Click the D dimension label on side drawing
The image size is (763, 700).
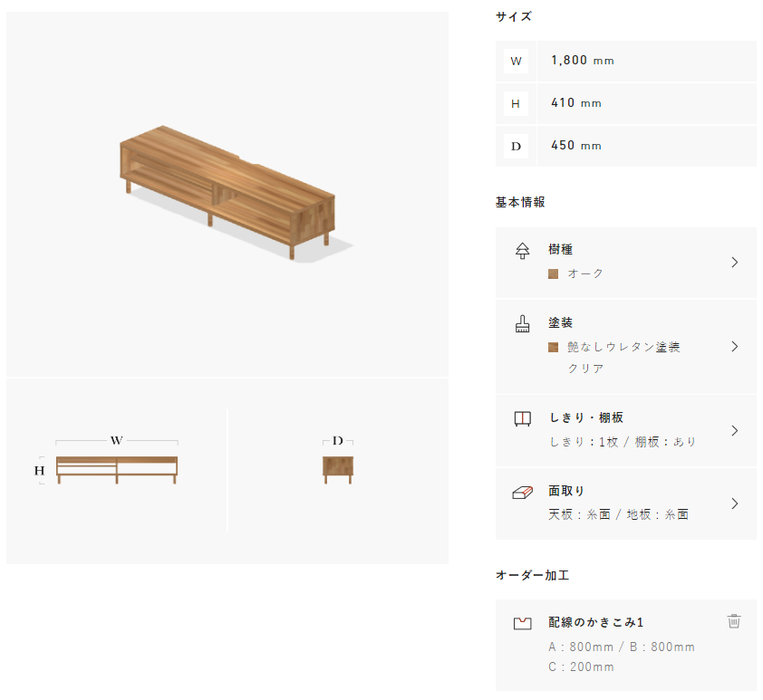[338, 440]
